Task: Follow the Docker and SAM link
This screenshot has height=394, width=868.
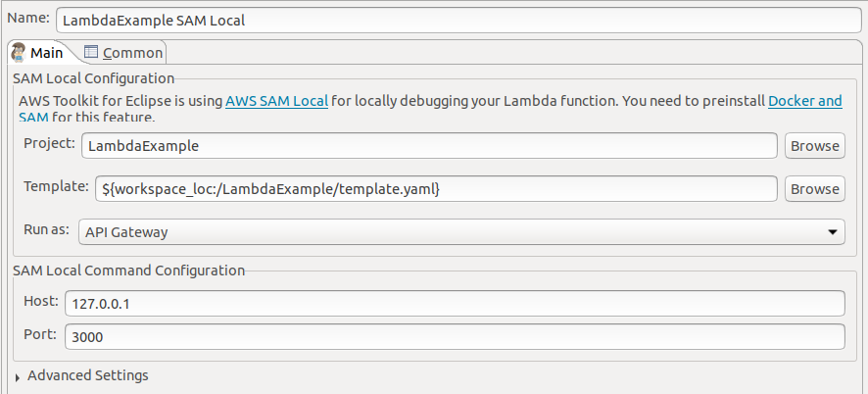Action: coord(804,100)
